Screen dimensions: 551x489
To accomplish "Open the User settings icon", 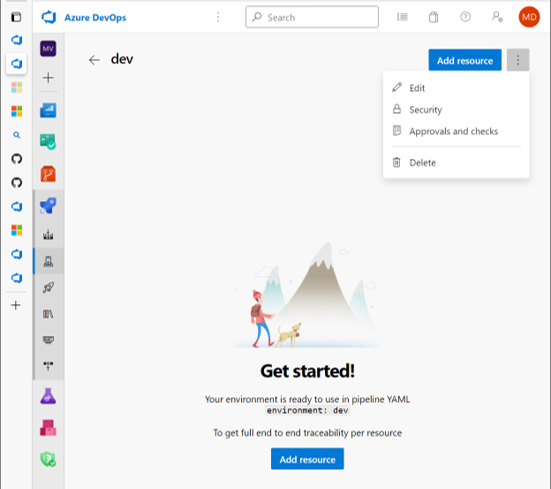I will coord(497,17).
